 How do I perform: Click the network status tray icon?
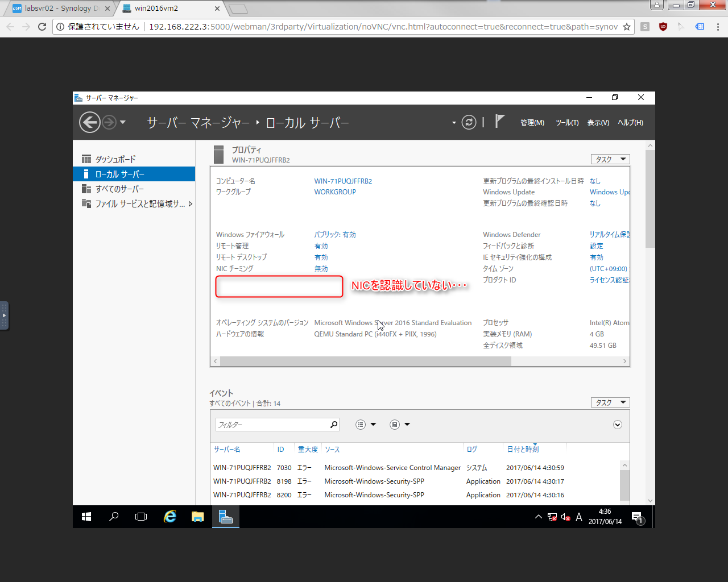pos(552,517)
